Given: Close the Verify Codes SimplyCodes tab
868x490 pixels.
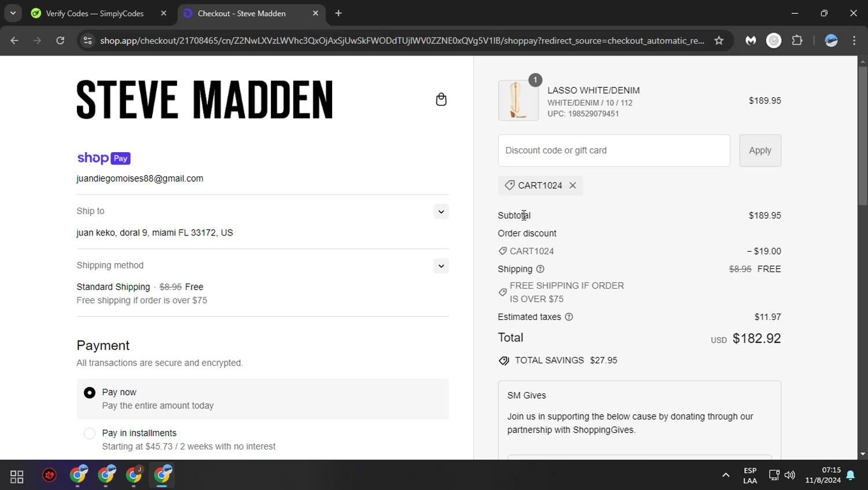Looking at the screenshot, I should pyautogui.click(x=164, y=13).
